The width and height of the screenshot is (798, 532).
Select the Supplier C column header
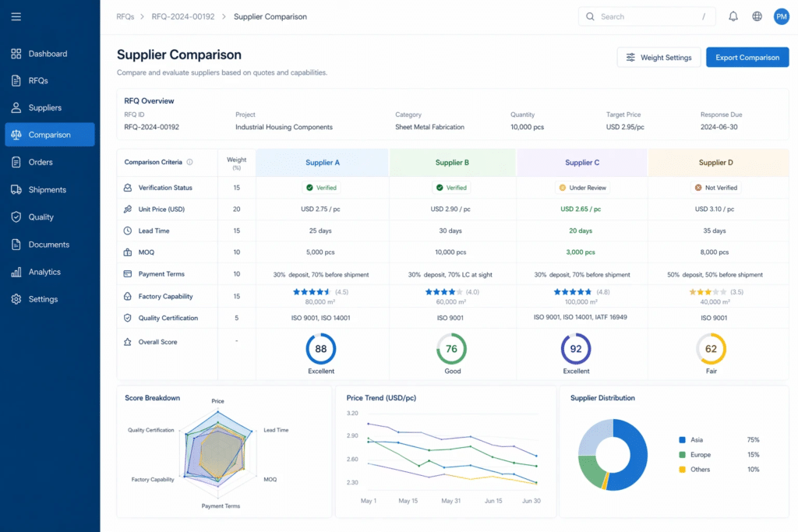coord(582,163)
